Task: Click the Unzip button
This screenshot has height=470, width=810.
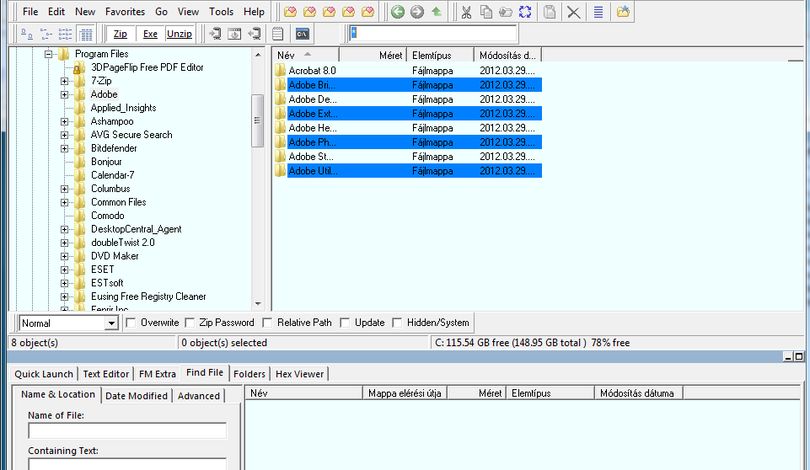Action: coord(179,34)
